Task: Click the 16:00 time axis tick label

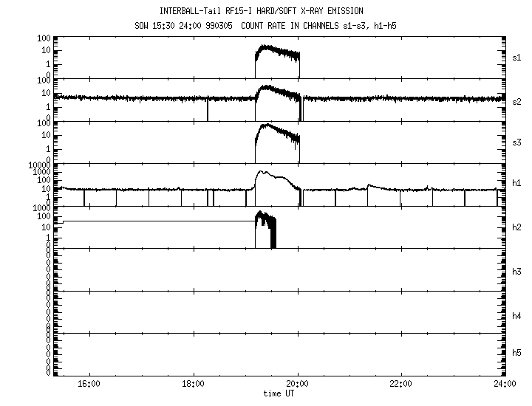Action: 89,385
